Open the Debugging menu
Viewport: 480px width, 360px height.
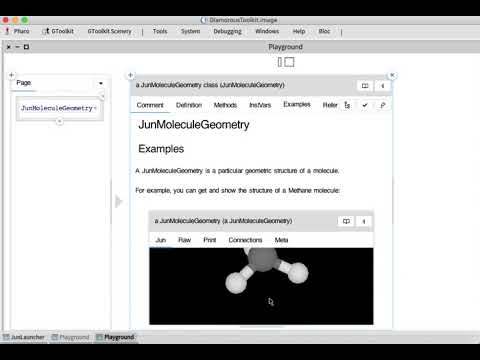coord(227,31)
